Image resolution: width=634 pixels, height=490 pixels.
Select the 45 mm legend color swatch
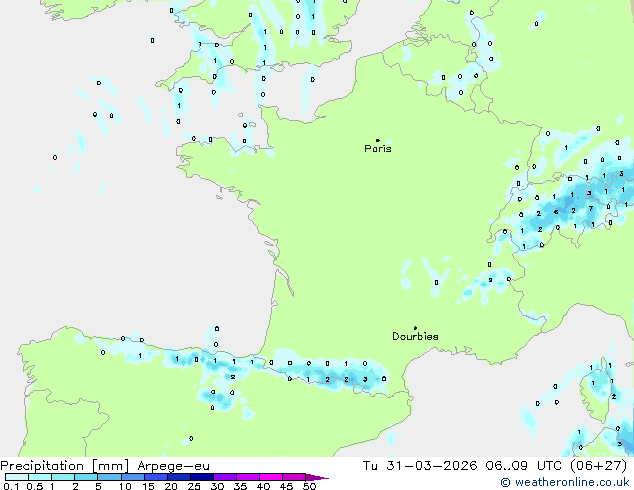click(294, 477)
